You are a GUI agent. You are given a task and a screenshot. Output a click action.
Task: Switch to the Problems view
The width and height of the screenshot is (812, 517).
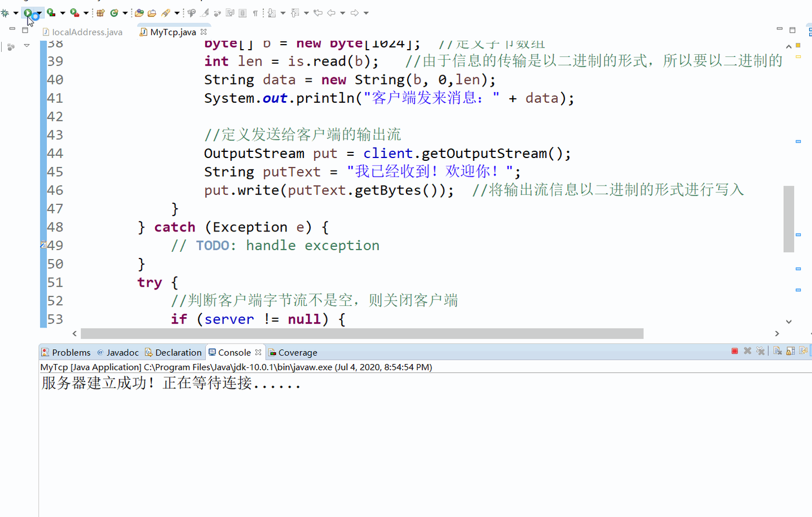click(71, 352)
